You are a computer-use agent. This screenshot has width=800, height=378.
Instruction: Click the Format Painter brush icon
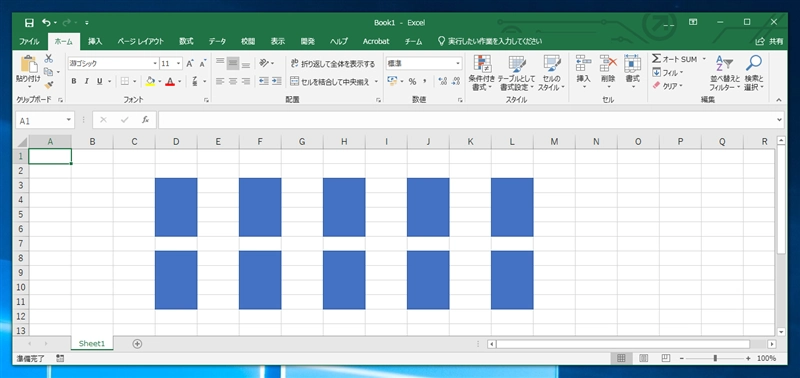point(49,85)
